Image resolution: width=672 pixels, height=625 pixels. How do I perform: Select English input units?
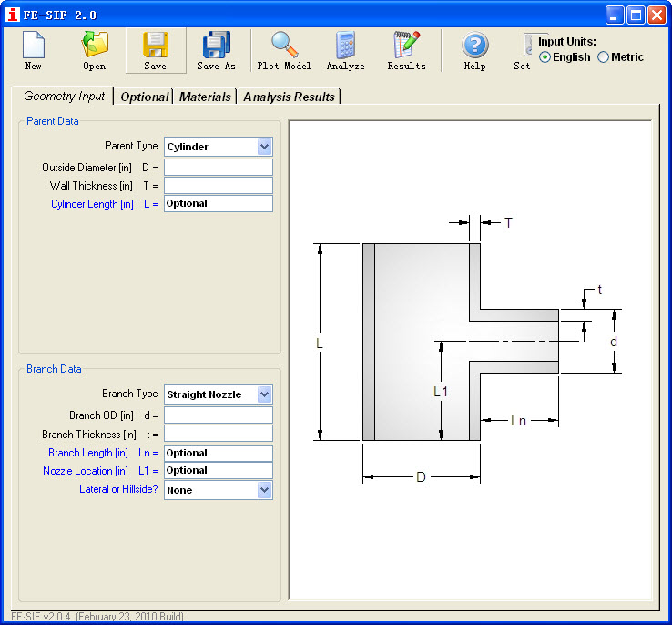565,57
